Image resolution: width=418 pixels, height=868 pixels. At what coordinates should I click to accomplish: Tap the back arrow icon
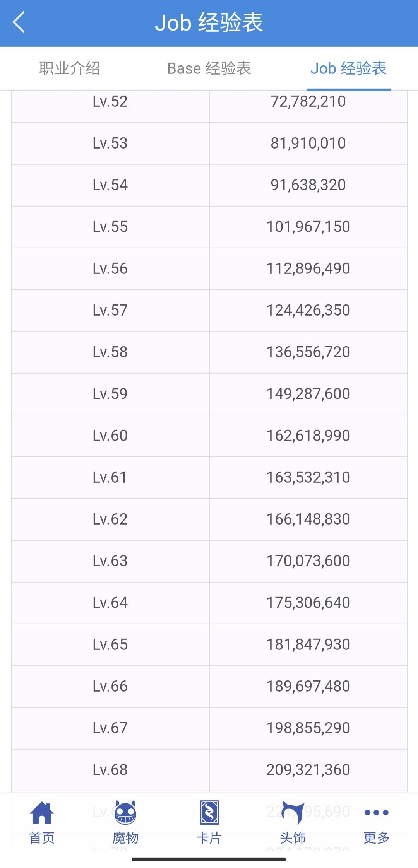pyautogui.click(x=19, y=22)
